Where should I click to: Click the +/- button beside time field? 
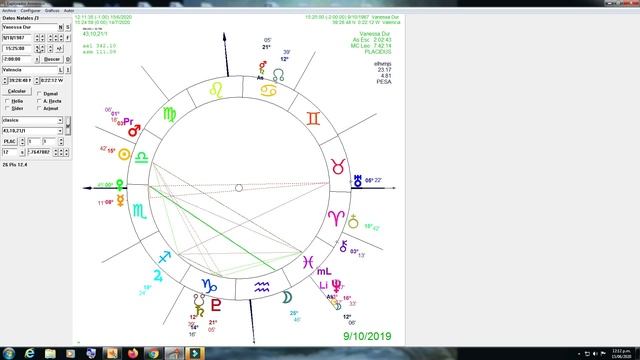pos(59,48)
